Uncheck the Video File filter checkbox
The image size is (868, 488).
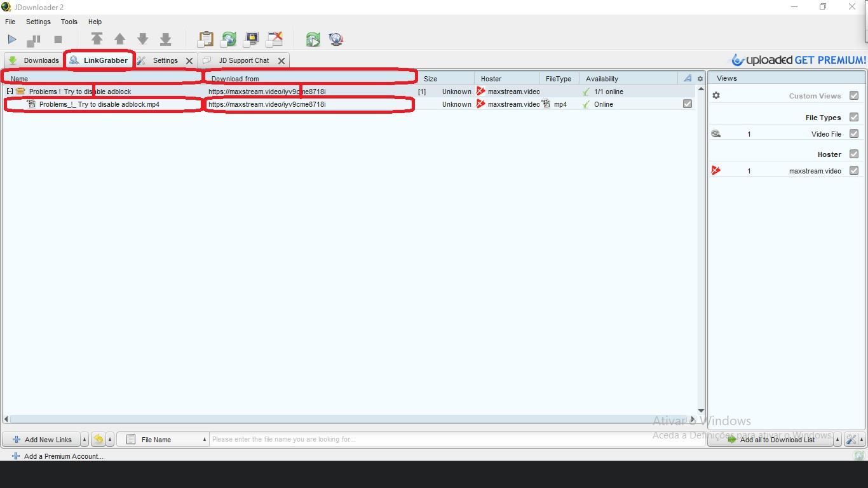point(854,133)
